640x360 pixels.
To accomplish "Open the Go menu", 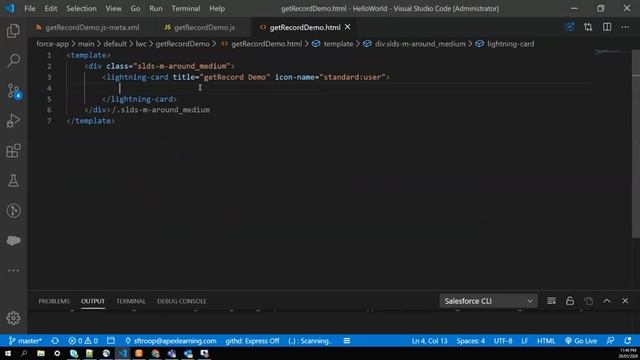I will click(x=135, y=8).
